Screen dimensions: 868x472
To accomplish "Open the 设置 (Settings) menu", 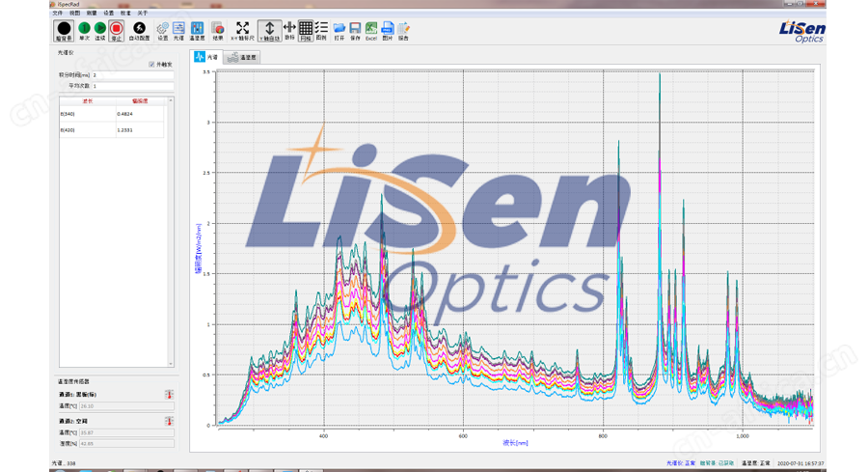I will click(109, 13).
